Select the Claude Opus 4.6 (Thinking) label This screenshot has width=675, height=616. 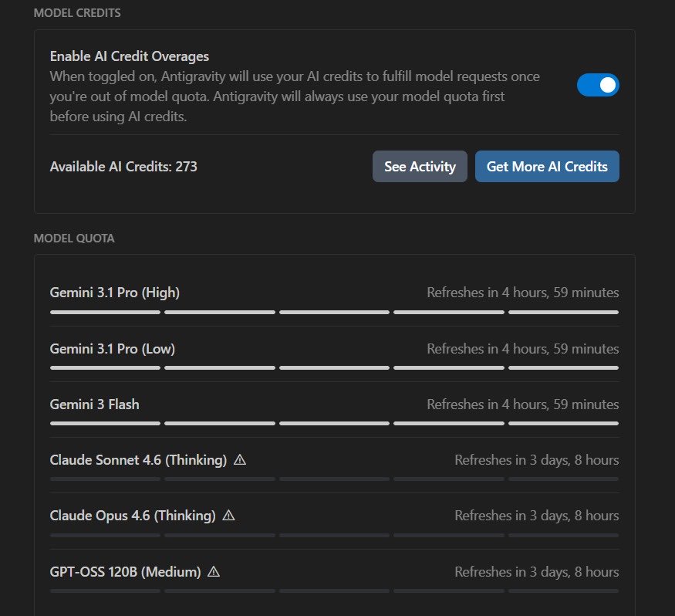(x=133, y=516)
